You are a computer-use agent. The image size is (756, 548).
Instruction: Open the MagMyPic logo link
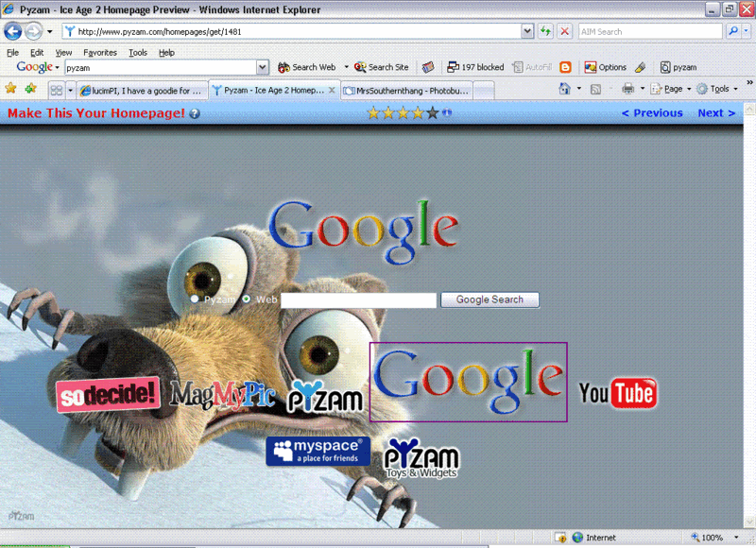point(223,395)
